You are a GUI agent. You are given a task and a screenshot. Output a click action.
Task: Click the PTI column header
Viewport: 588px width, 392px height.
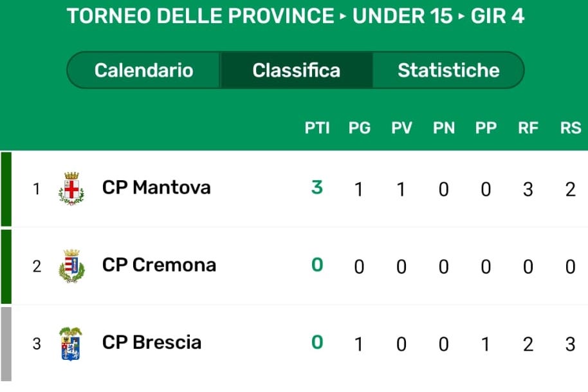click(x=317, y=128)
